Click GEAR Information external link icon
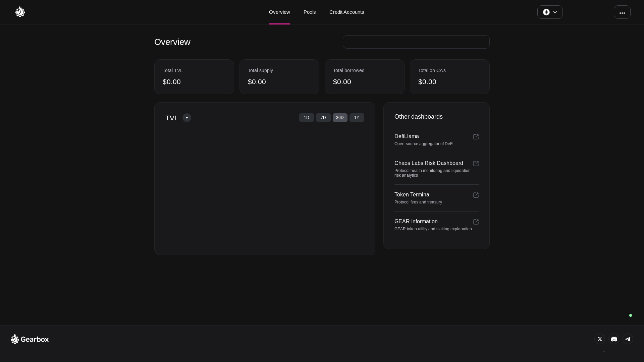 point(476,222)
